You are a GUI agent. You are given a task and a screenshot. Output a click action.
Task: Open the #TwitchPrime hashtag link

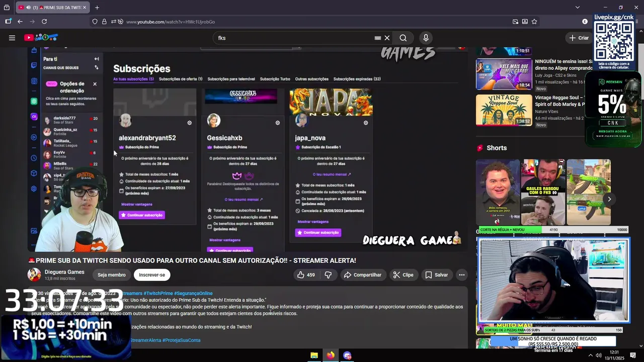pos(158,293)
